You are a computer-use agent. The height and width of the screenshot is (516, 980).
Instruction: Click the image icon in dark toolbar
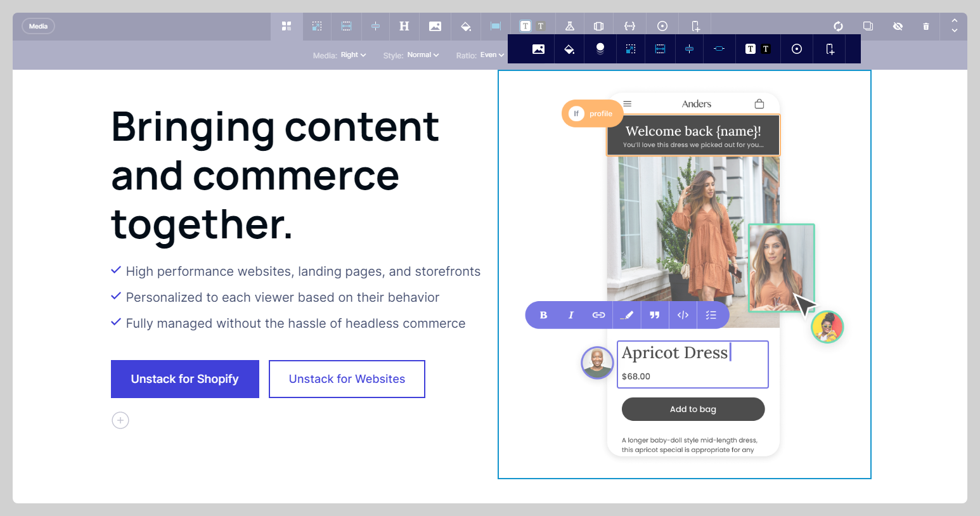coord(538,49)
